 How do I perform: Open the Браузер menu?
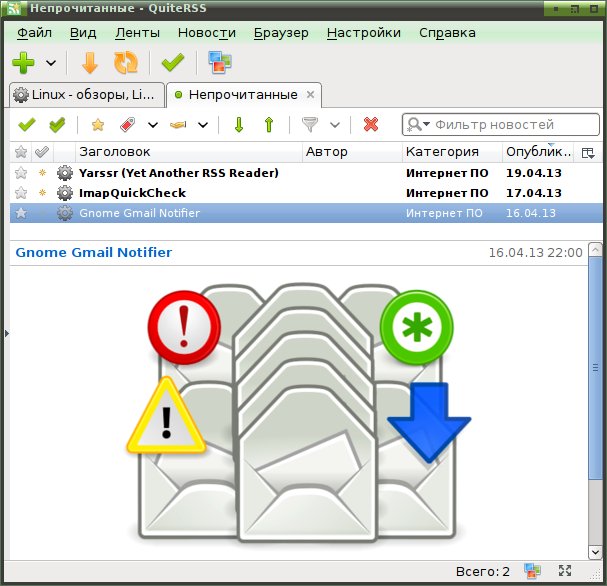coord(281,33)
